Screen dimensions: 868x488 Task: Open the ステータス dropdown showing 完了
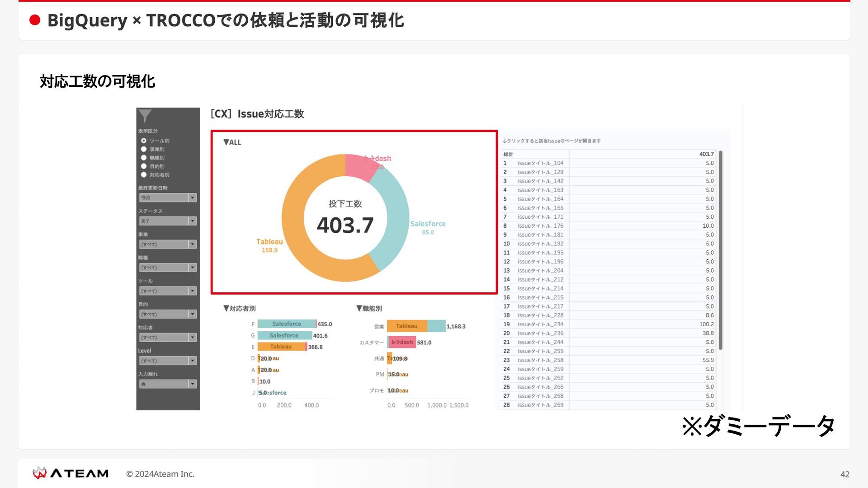pyautogui.click(x=168, y=221)
